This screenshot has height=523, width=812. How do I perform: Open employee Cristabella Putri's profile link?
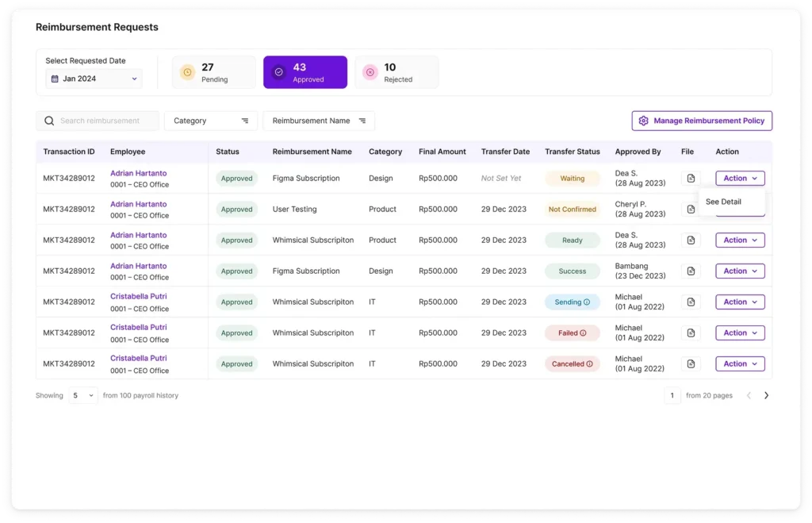tap(138, 295)
